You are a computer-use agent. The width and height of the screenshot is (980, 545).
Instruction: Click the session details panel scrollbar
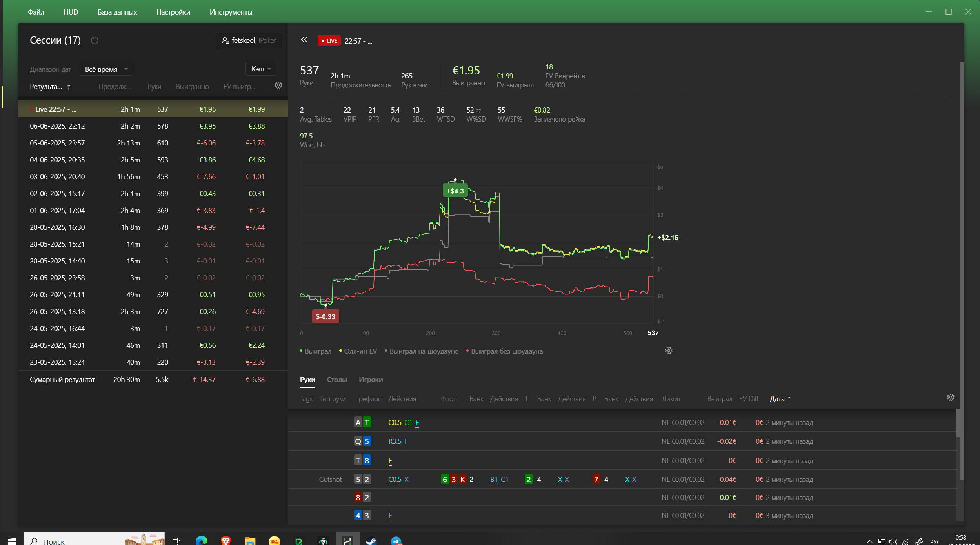(962, 271)
